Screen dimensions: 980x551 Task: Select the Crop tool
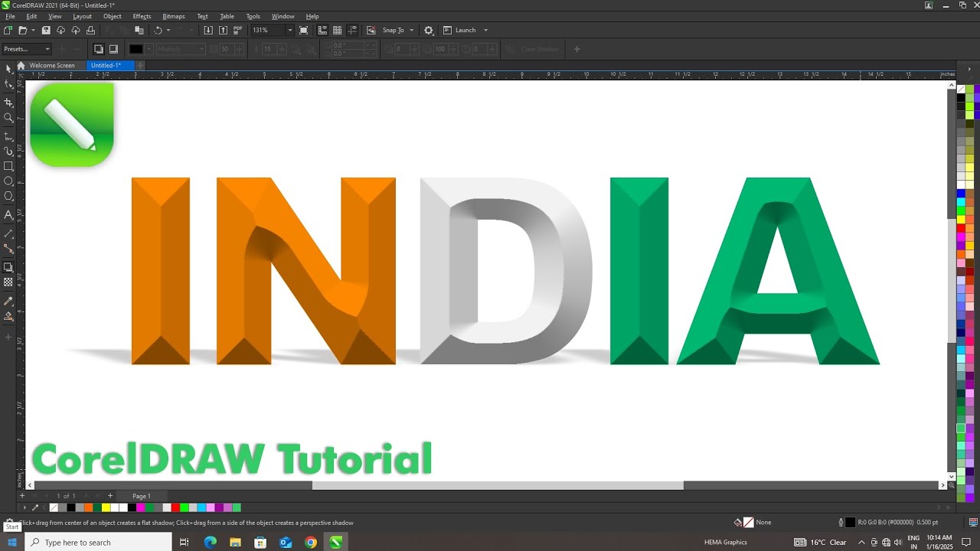click(8, 102)
